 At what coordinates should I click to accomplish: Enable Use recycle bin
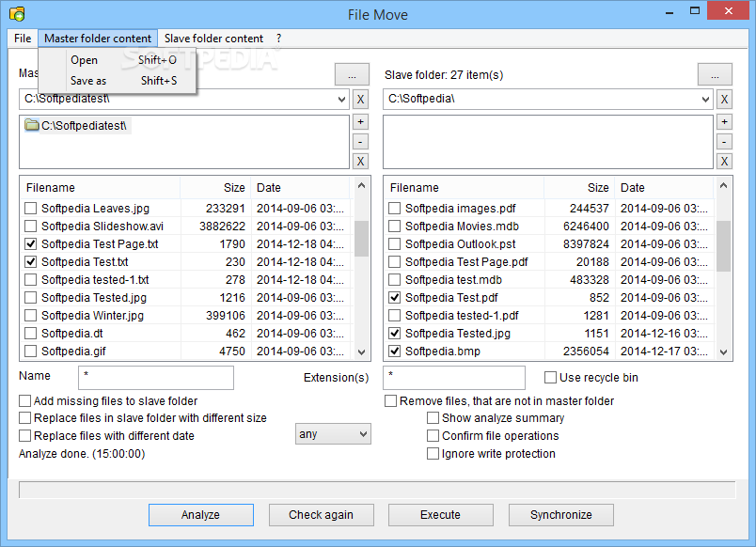tap(550, 378)
